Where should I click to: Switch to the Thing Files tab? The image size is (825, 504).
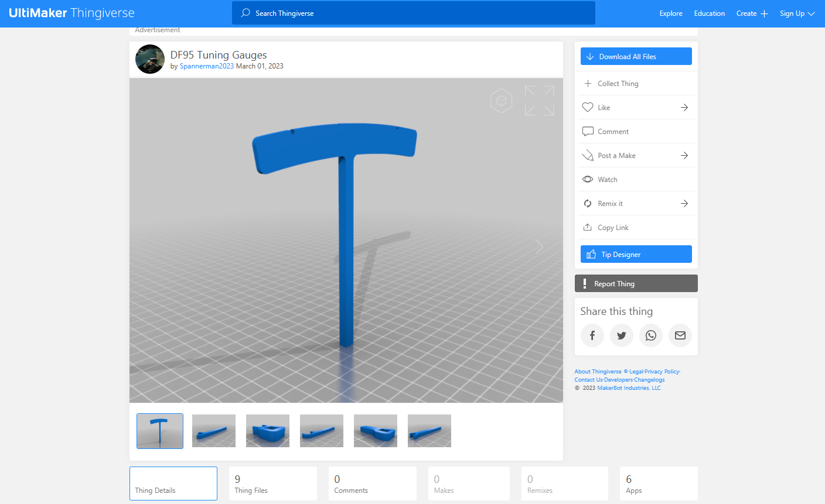[272, 484]
